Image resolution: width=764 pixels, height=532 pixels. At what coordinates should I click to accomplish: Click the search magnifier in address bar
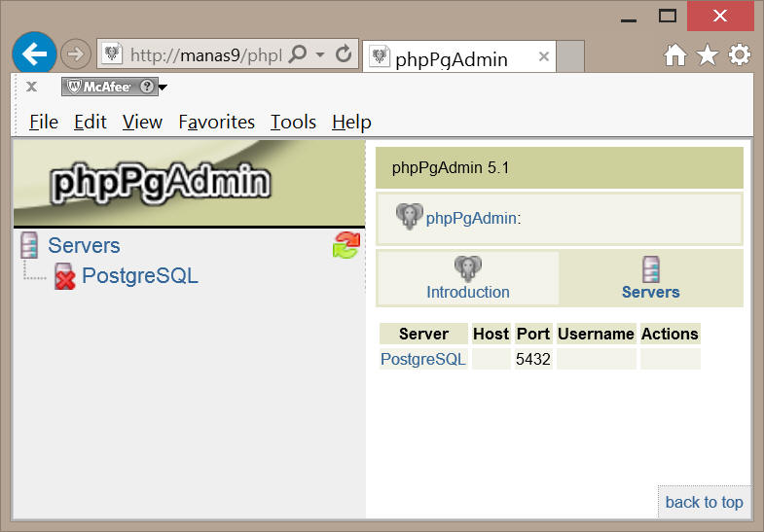click(x=297, y=53)
